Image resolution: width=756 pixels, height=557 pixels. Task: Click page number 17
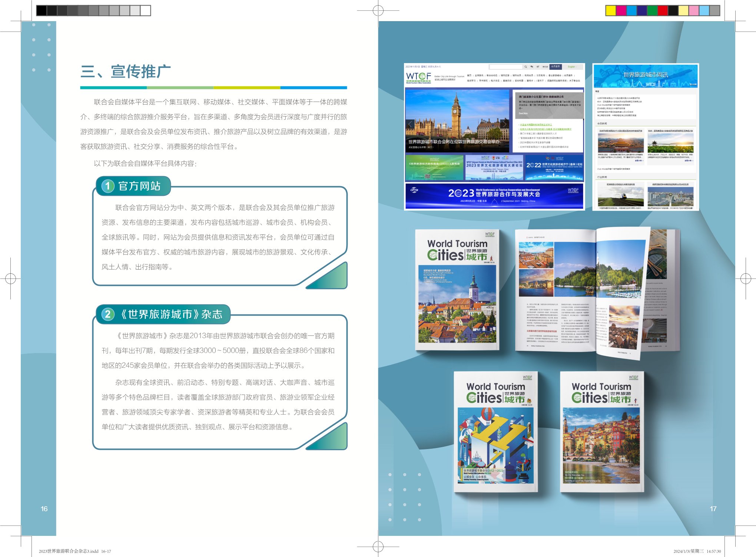[x=713, y=509]
